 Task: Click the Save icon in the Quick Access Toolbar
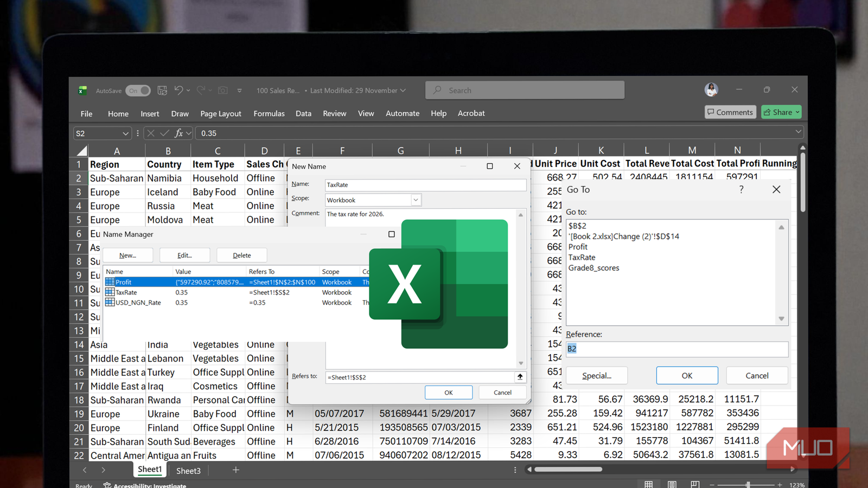point(162,90)
